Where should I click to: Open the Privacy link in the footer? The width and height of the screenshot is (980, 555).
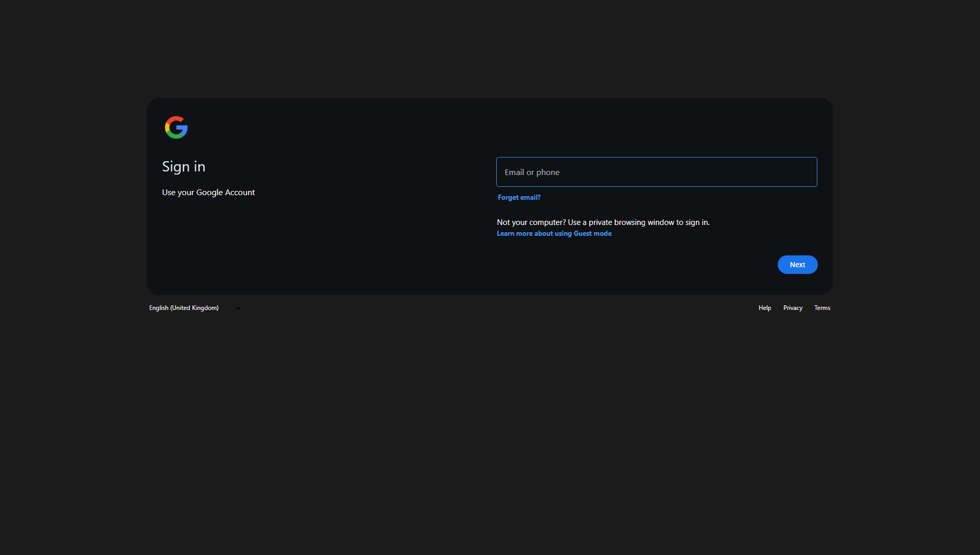[x=793, y=308]
